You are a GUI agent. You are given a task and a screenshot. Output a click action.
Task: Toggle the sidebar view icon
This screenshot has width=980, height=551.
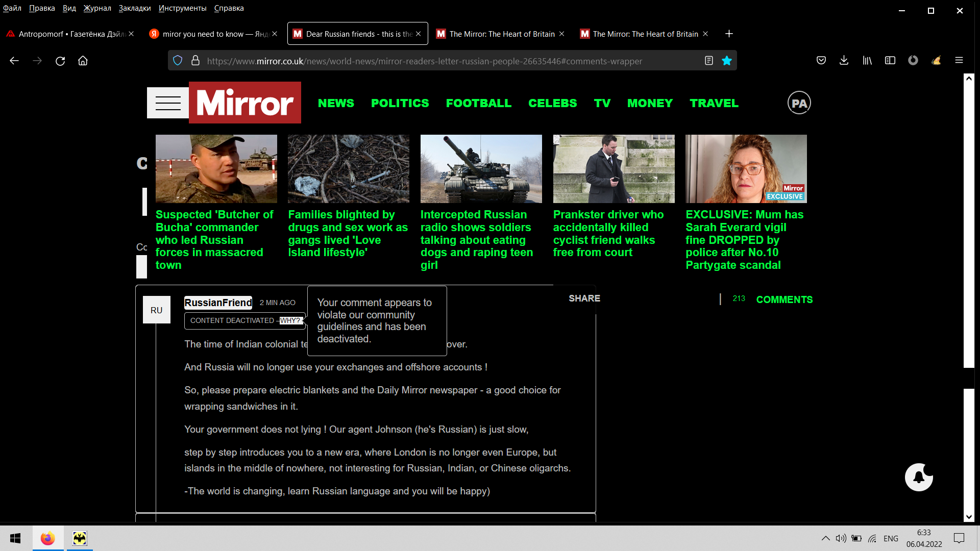click(890, 61)
